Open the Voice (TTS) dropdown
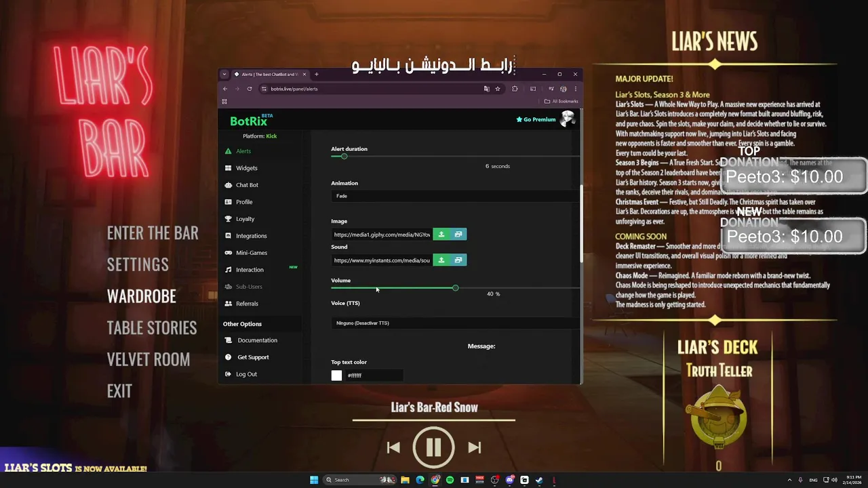 tap(455, 323)
